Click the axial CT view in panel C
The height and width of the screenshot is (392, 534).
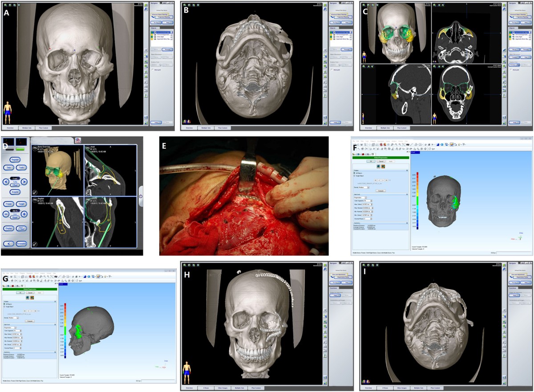tap(467, 33)
